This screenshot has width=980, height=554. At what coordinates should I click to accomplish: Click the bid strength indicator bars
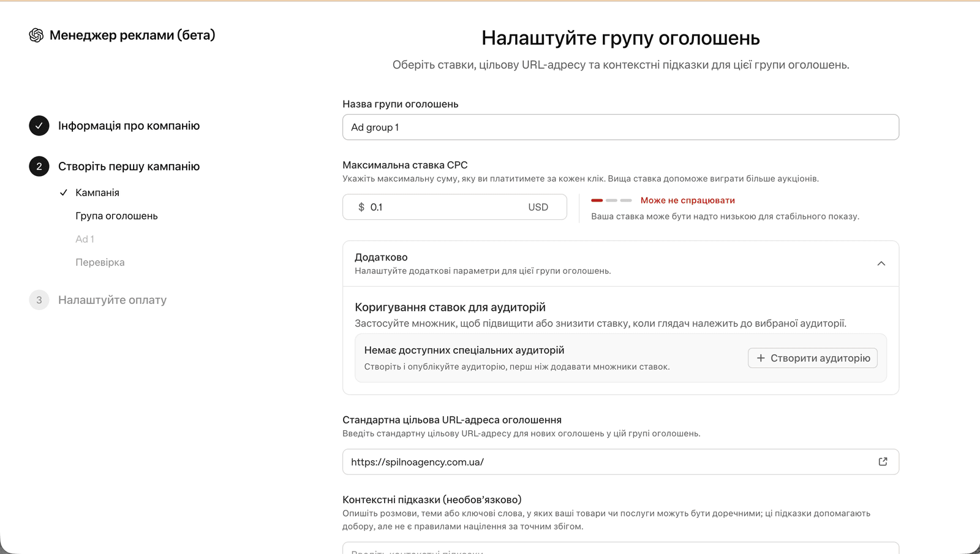pos(611,200)
